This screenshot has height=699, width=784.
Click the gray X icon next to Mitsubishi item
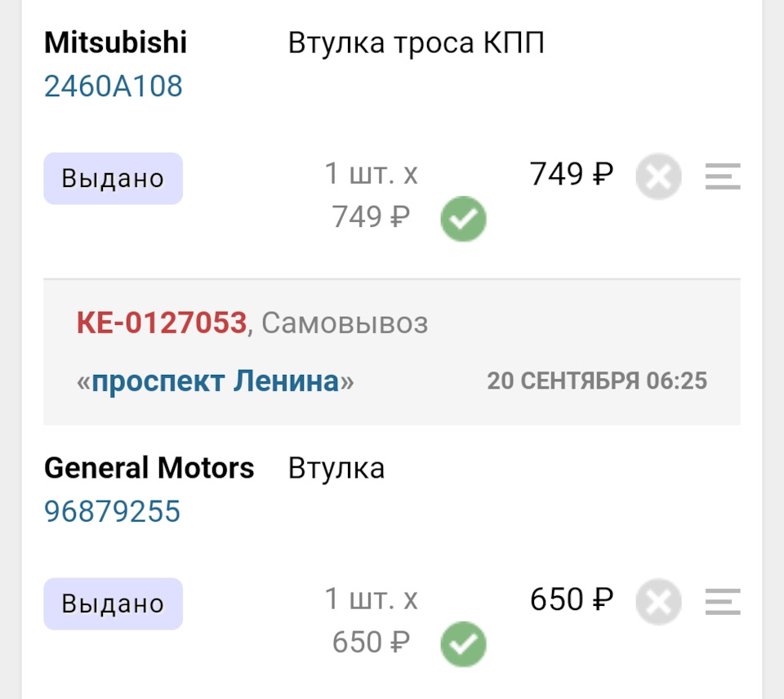(658, 176)
